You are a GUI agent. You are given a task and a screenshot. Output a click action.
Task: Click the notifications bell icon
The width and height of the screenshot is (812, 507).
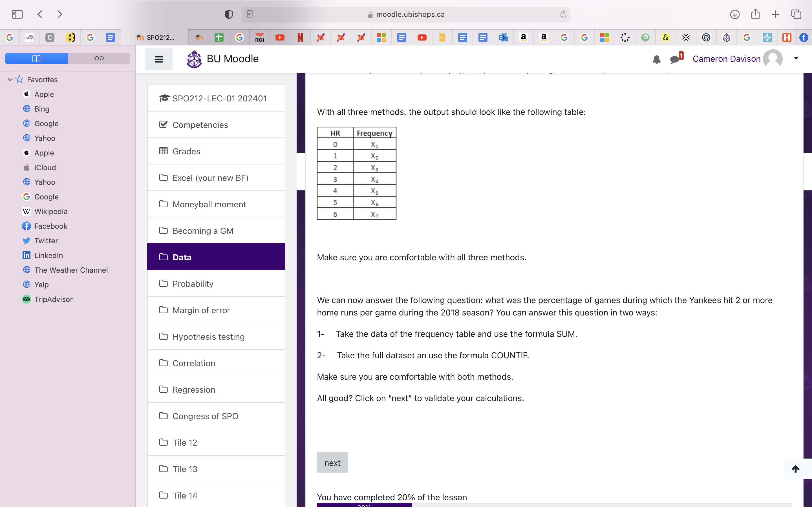click(x=656, y=59)
